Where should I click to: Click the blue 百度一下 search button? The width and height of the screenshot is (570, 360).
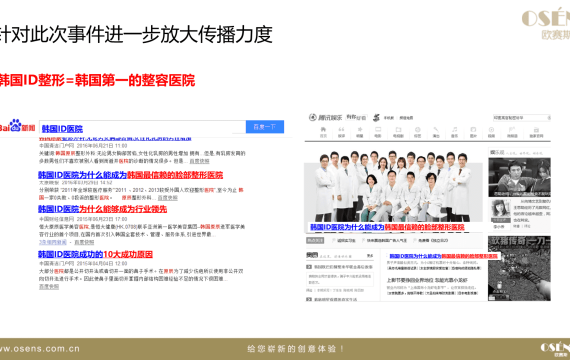(265, 127)
